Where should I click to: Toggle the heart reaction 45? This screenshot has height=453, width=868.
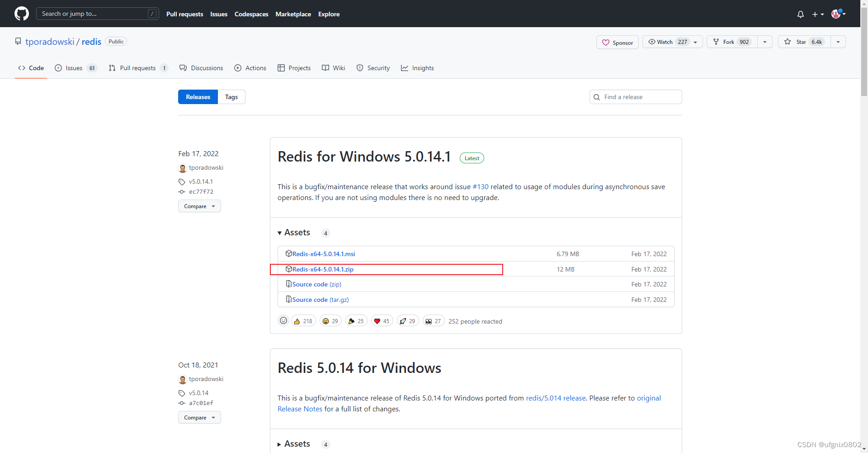tap(382, 321)
